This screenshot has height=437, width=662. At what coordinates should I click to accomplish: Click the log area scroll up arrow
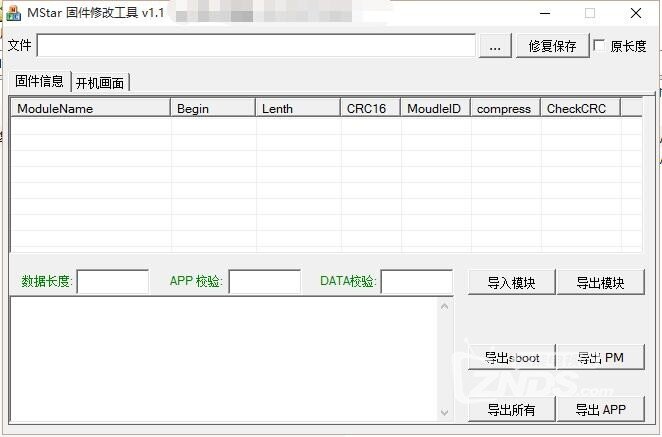pos(444,307)
